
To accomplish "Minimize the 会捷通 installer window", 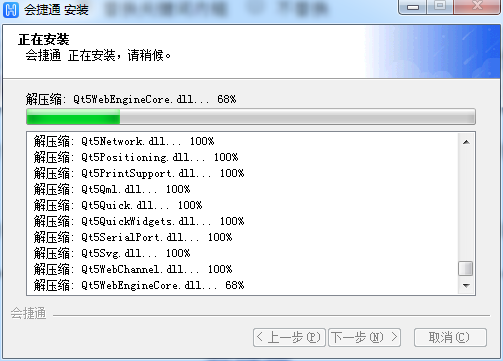I will (x=413, y=7).
